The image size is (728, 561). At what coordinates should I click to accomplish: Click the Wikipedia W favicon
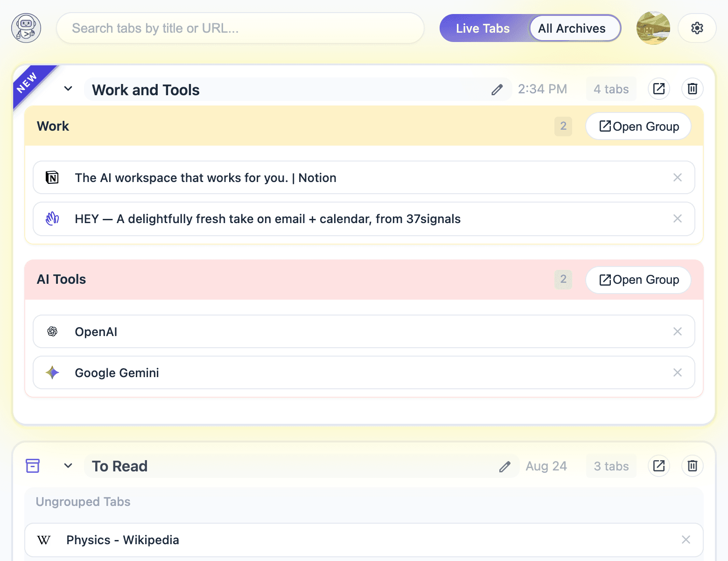point(44,540)
